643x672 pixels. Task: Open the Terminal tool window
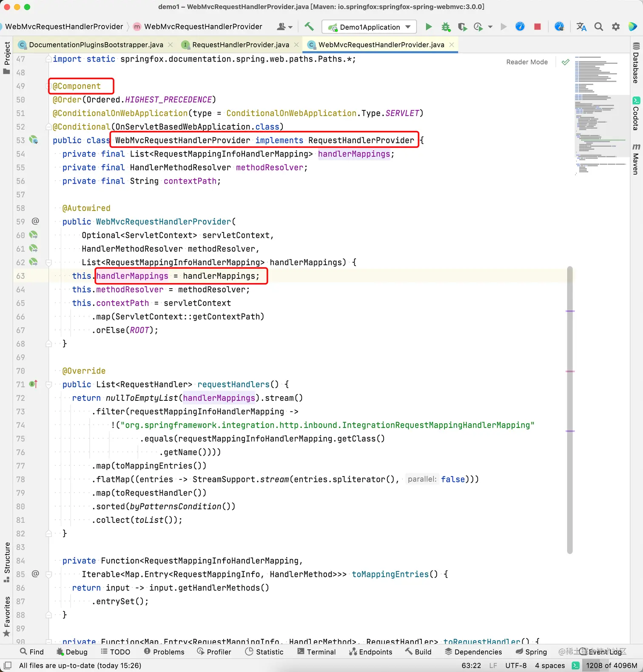316,652
